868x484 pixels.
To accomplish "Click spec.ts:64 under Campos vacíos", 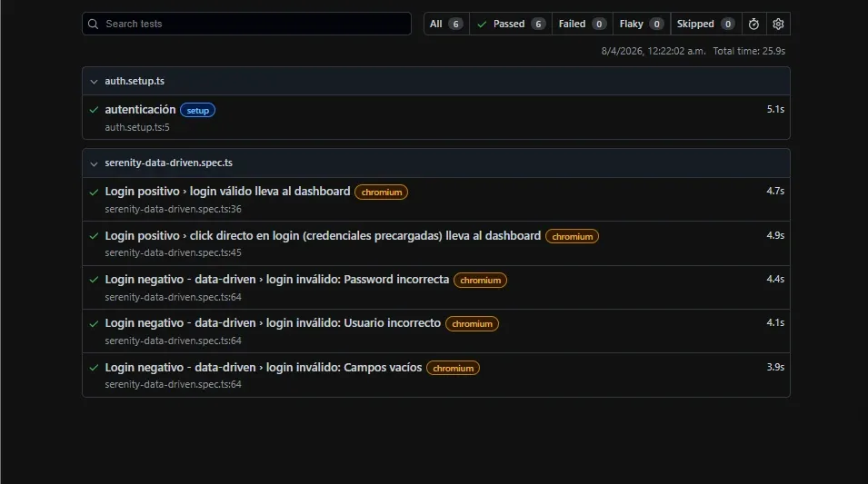I will (x=174, y=384).
